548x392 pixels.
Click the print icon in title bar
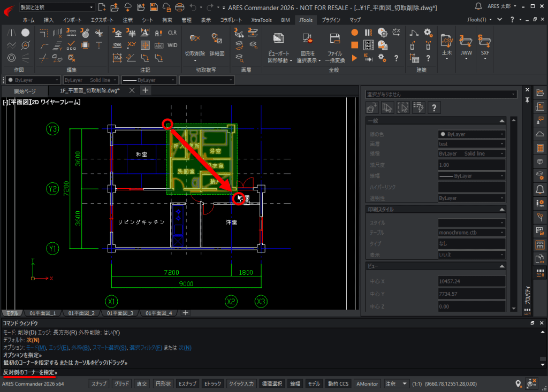point(180,7)
